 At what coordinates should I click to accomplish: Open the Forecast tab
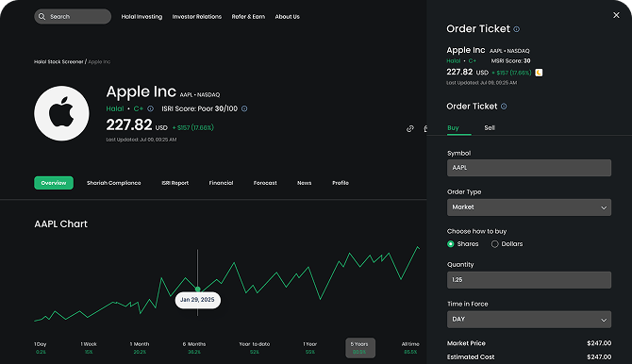[x=265, y=183]
